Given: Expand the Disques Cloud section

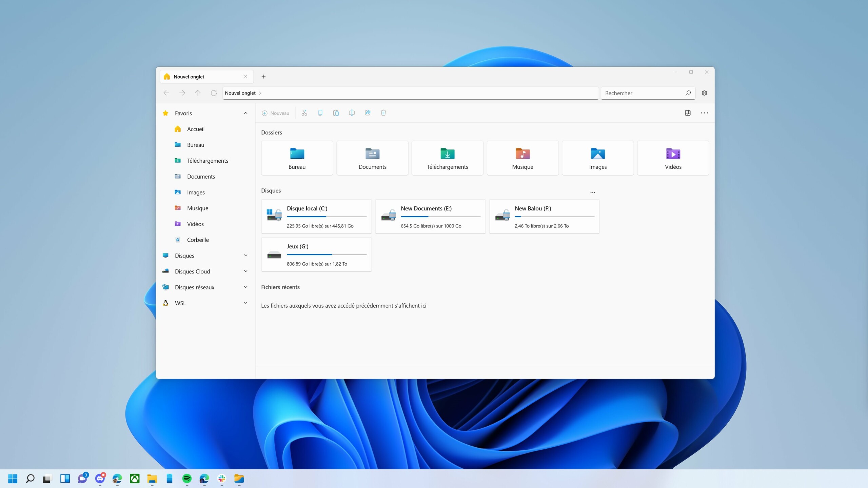Looking at the screenshot, I should [245, 271].
